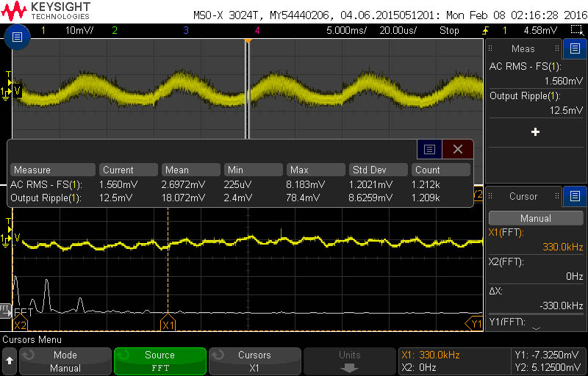
Task: Click the AC RMS - FS(1) sidebar measurement
Action: point(536,73)
